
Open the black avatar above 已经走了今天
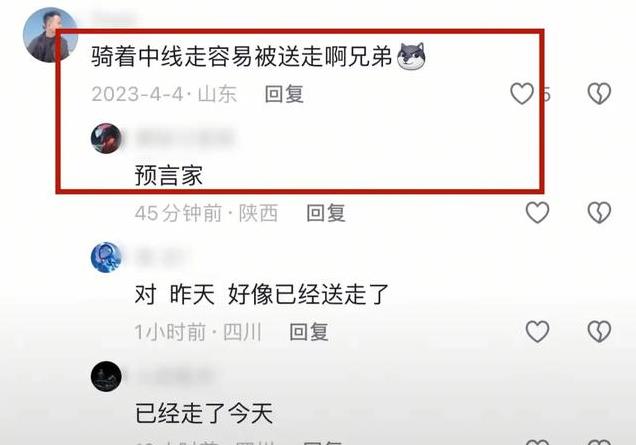106,376
